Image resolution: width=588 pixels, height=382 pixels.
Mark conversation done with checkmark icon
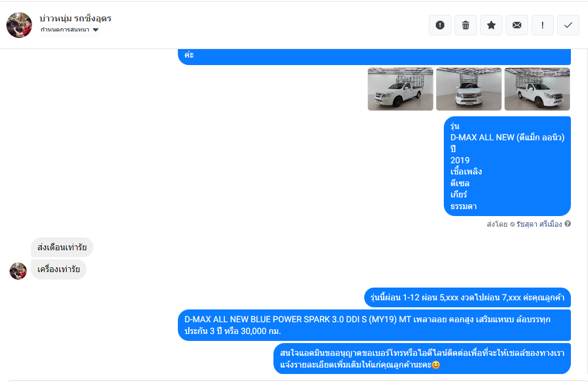(x=568, y=25)
